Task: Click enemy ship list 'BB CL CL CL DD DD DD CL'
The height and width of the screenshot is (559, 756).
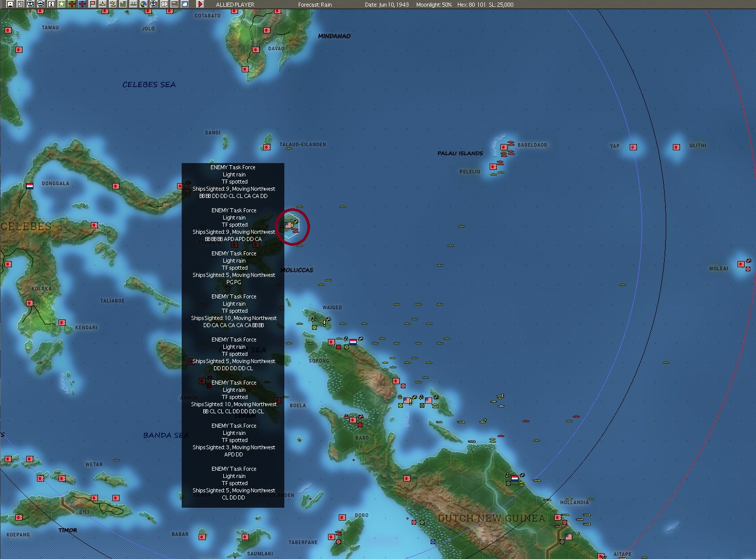Action: pyautogui.click(x=233, y=411)
